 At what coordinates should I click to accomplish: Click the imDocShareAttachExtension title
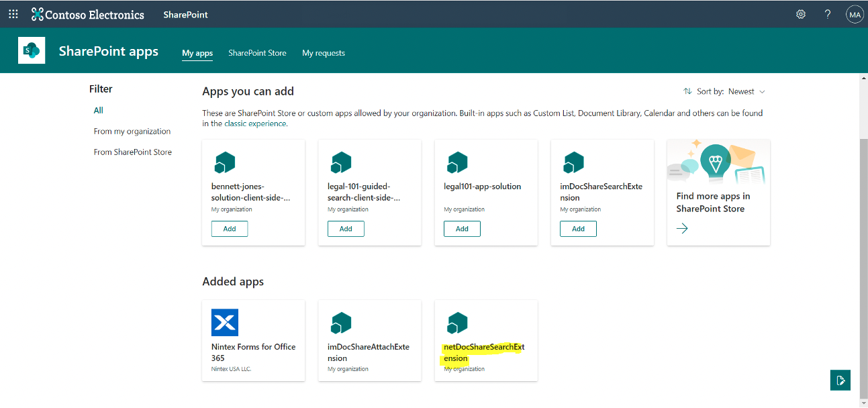coord(368,352)
